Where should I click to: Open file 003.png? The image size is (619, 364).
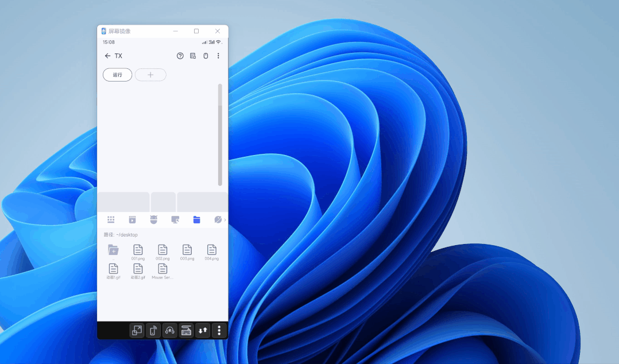[187, 252]
